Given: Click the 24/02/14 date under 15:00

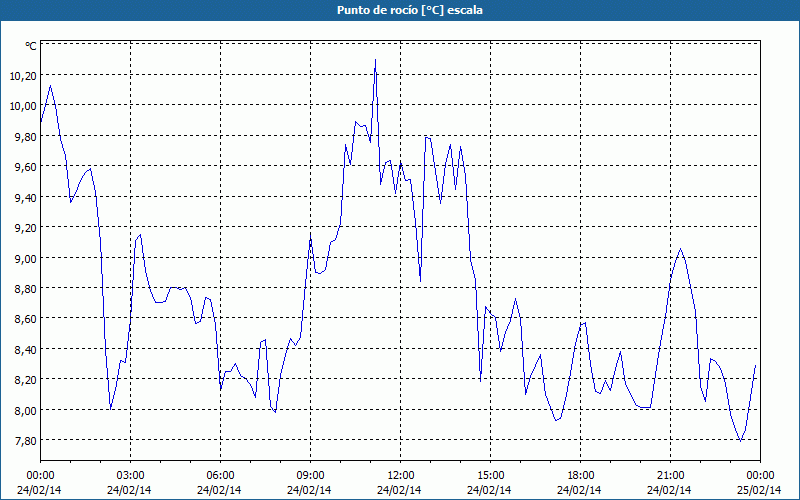Looking at the screenshot, I should (489, 490).
